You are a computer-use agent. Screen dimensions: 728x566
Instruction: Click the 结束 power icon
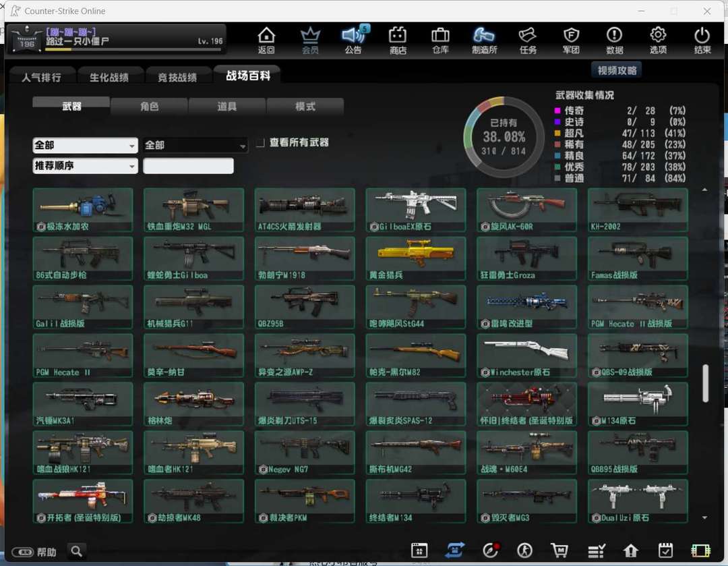[702, 40]
